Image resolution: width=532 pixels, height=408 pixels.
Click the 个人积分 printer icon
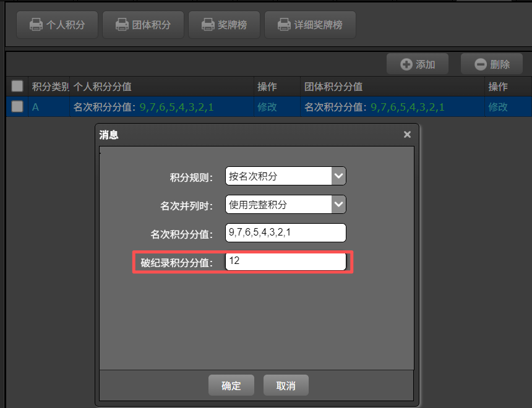36,25
